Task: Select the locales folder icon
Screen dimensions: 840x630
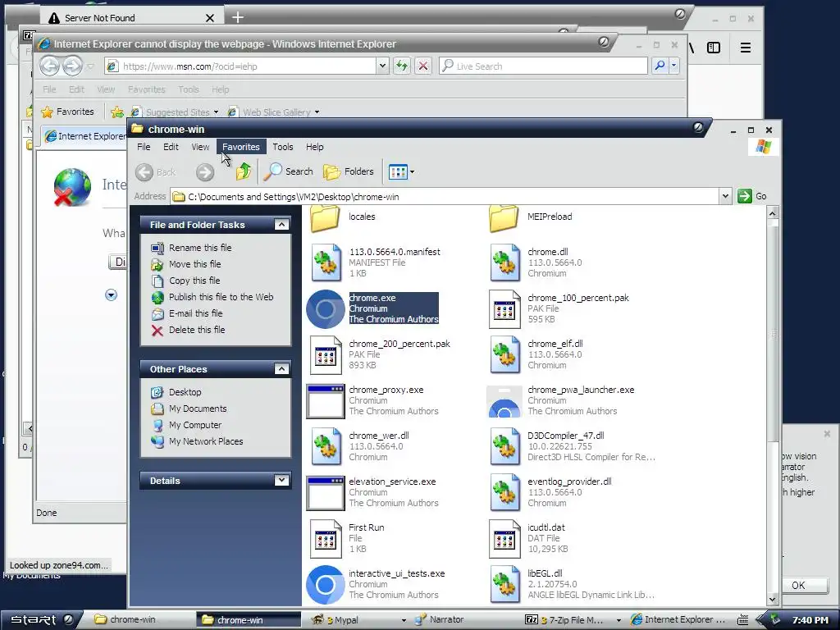Action: click(x=325, y=218)
